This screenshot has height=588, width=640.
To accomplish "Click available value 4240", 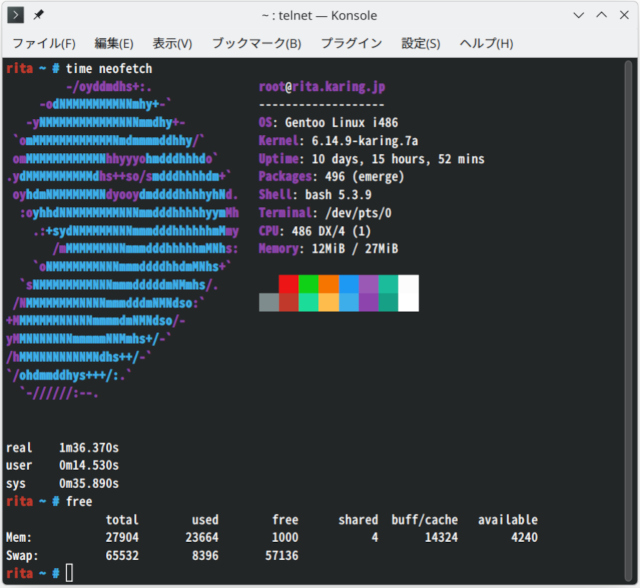I will (x=524, y=537).
